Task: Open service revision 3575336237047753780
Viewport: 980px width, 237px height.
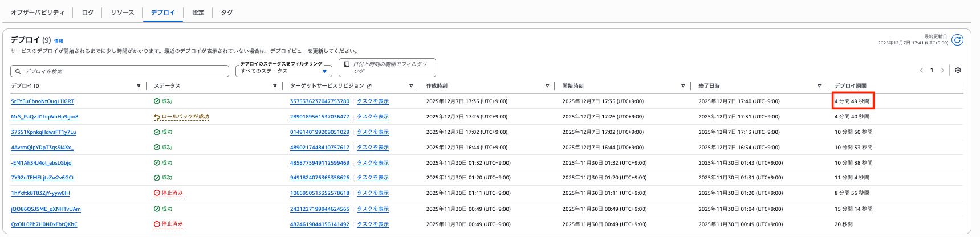Action: pos(320,101)
